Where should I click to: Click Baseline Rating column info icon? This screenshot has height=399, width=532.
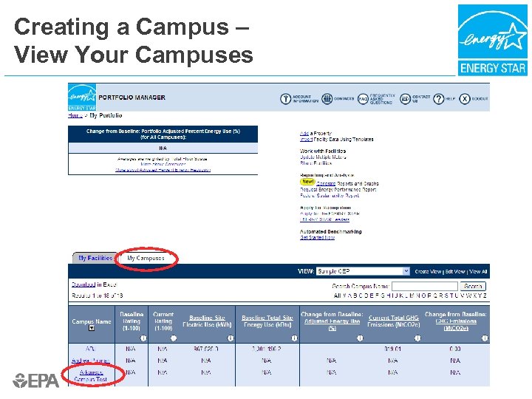[x=143, y=338]
